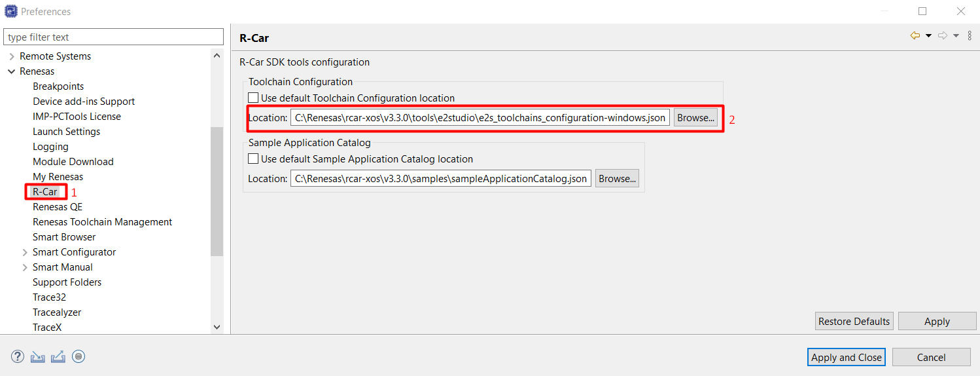Expand the Smart Configurator node
The width and height of the screenshot is (980, 376).
pyautogui.click(x=25, y=252)
